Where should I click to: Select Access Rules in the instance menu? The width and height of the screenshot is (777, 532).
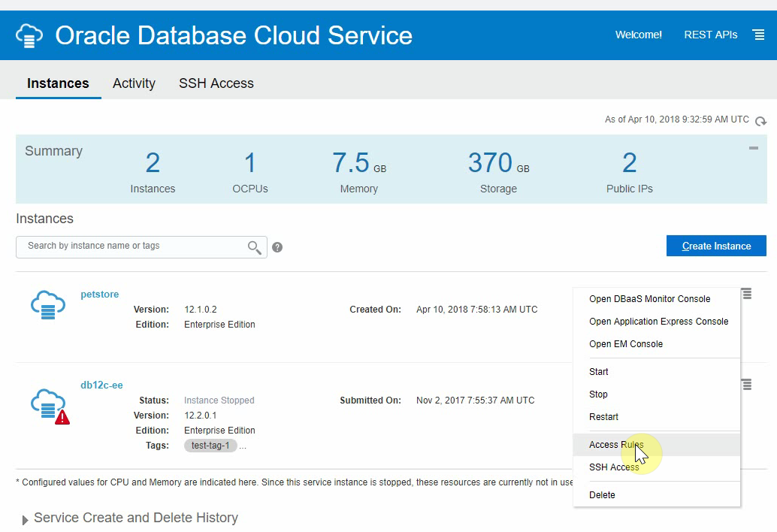coord(657,445)
